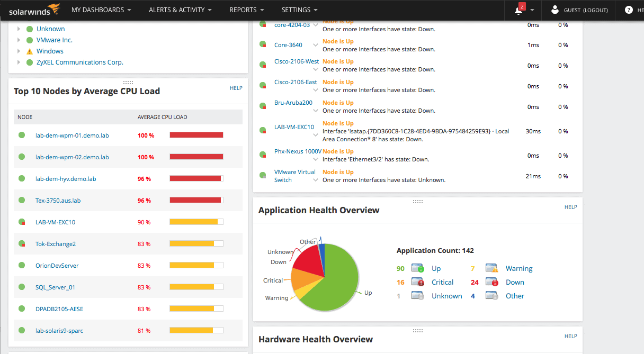Screen dimensions: 644x354
Task: Expand details chevron for LAB-VM-EXC10 node
Action: click(316, 136)
